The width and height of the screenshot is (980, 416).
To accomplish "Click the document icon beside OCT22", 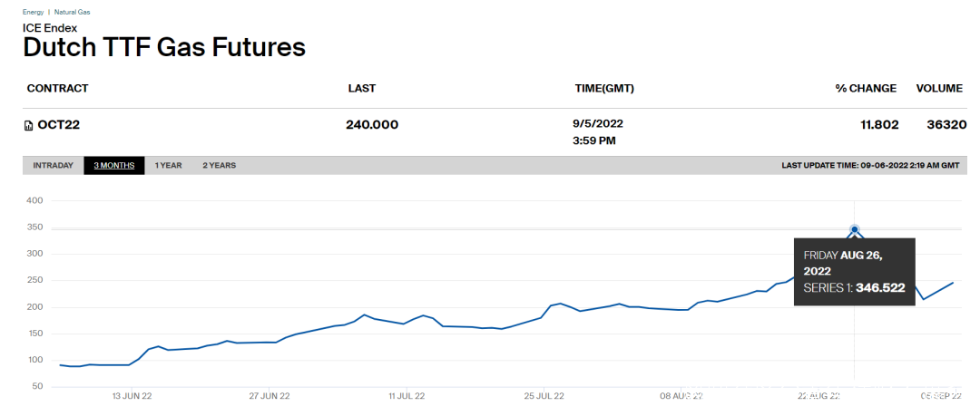I will [x=28, y=125].
